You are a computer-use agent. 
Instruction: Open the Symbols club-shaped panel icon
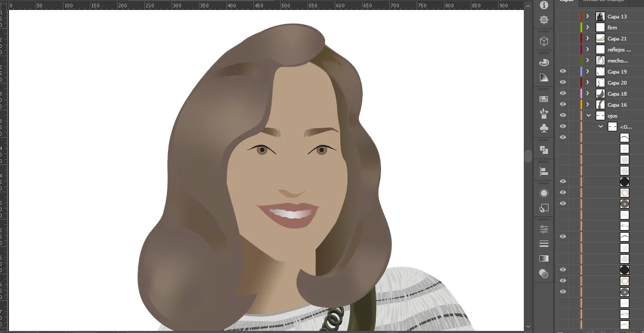(544, 128)
